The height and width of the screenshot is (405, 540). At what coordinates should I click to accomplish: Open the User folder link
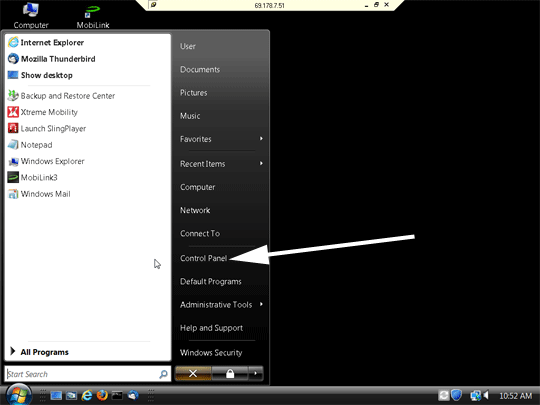tap(188, 46)
